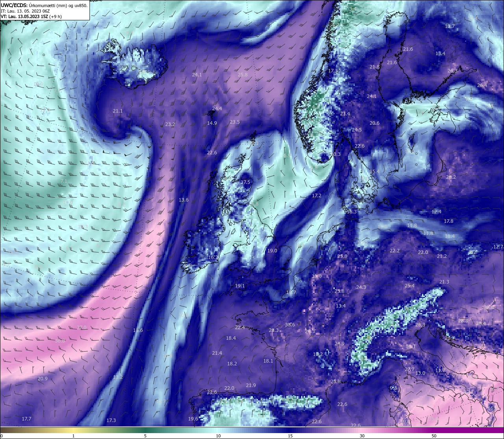Click the 18.3 map value
504x439 pixels.
(x=352, y=211)
